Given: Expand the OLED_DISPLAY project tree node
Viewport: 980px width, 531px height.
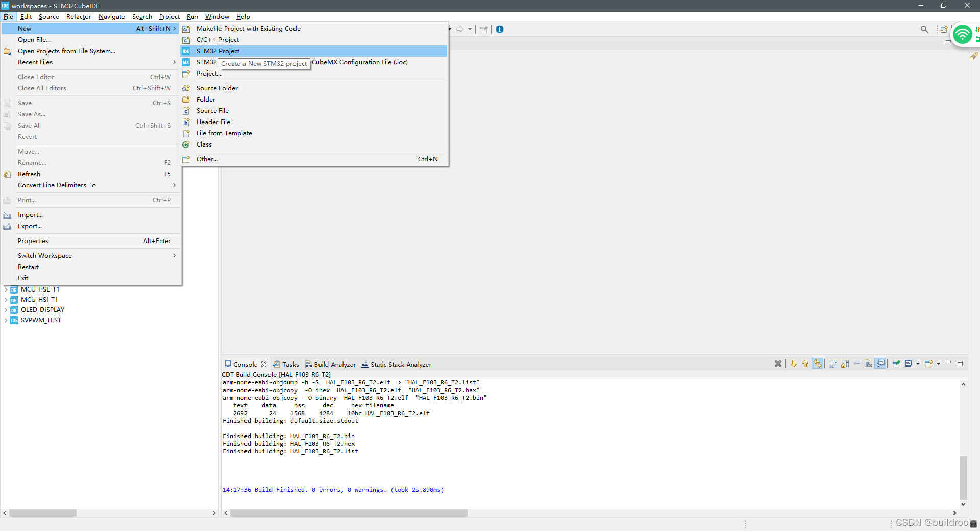Looking at the screenshot, I should [x=6, y=310].
